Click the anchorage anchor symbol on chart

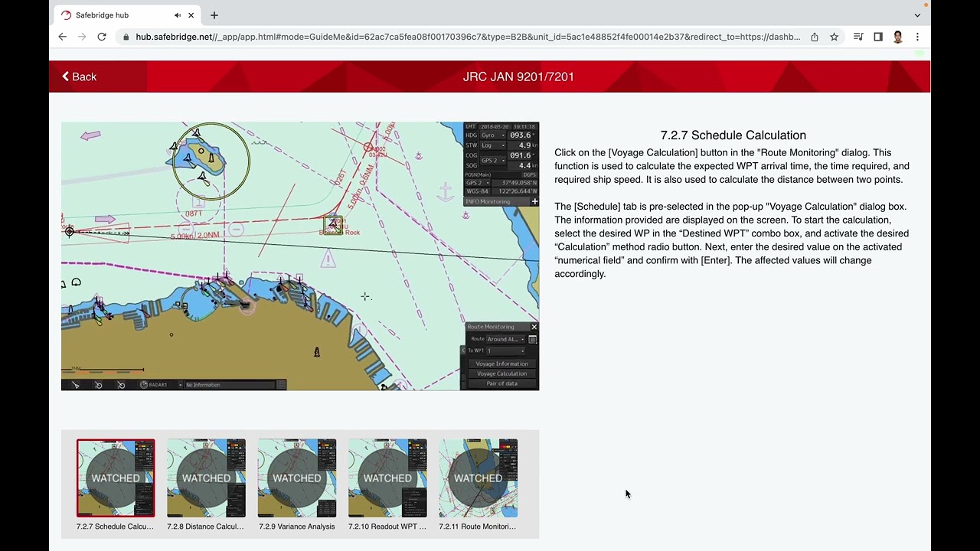pos(445,191)
